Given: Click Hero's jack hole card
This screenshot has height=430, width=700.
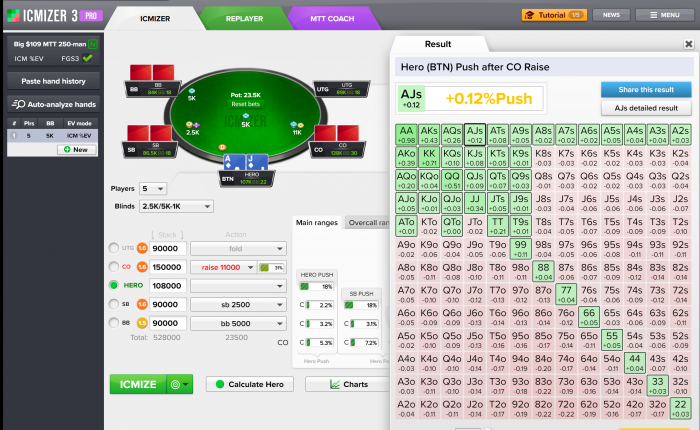Looking at the screenshot, I should [257, 163].
